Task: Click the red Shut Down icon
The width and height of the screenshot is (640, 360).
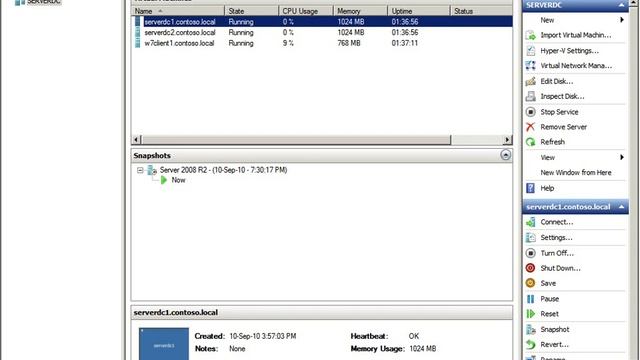Action: [530, 268]
